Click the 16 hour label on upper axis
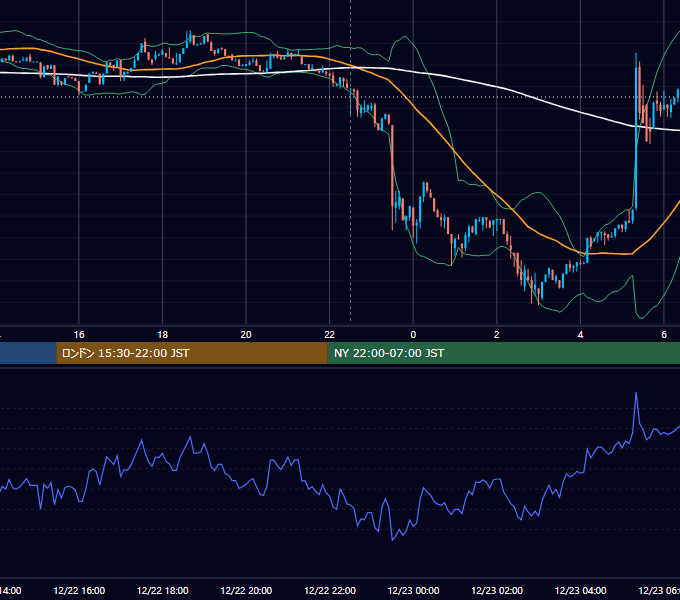Image resolution: width=680 pixels, height=600 pixels. [79, 335]
